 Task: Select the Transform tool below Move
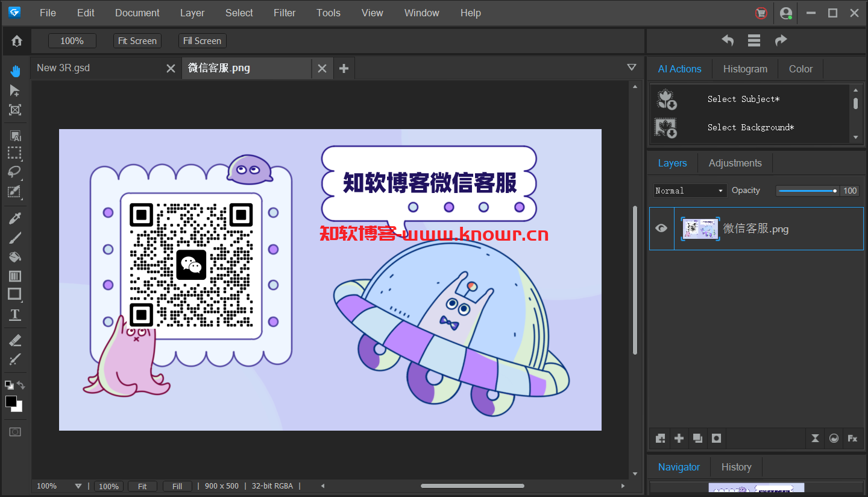click(x=15, y=110)
